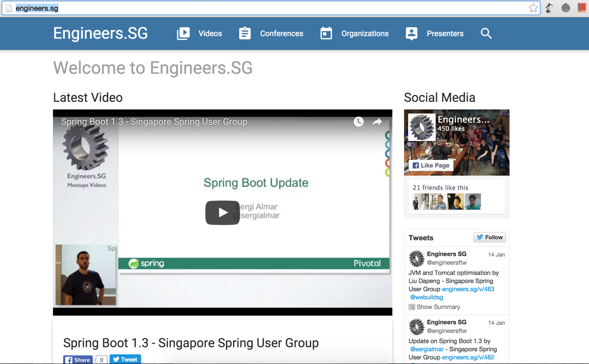Click the first friend profile photo
Screen dimensions: 589x364
pos(421,201)
